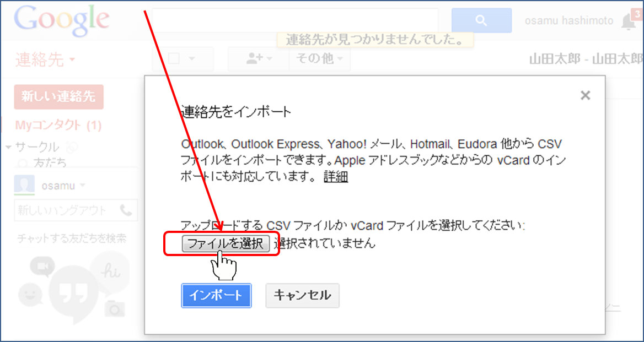Click the 新しい連絡先 button

[58, 97]
